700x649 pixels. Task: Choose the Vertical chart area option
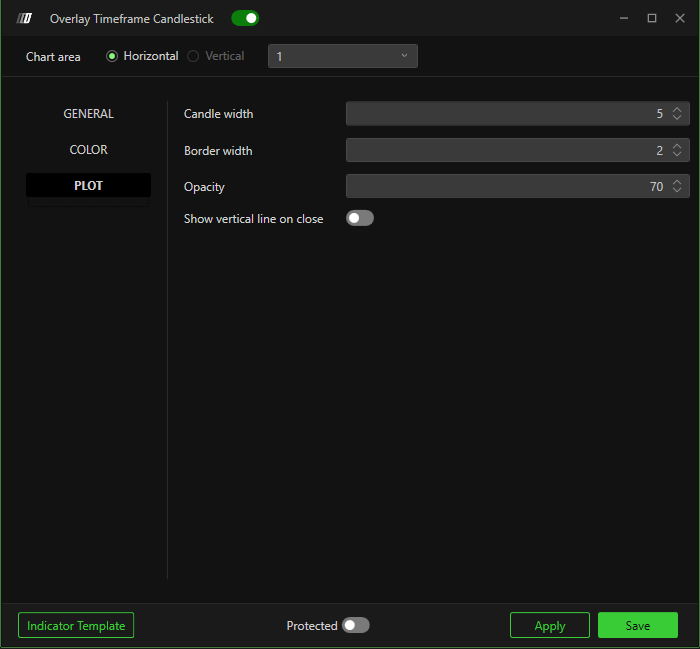(194, 56)
